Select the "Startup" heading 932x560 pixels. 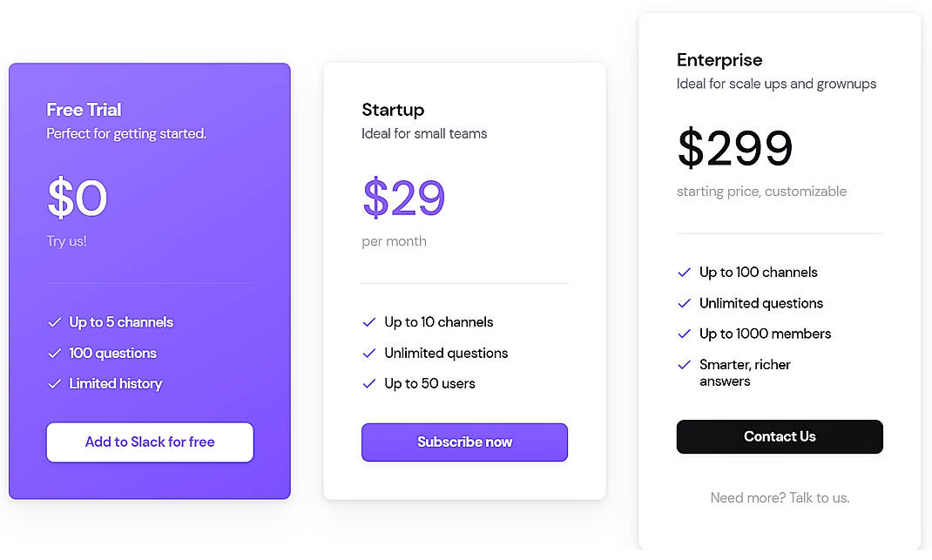pyautogui.click(x=392, y=110)
